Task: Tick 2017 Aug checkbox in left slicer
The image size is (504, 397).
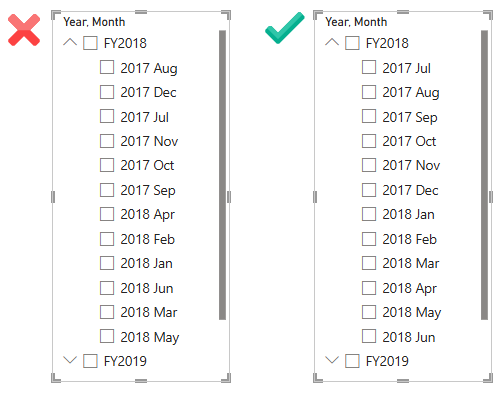Action: [107, 67]
